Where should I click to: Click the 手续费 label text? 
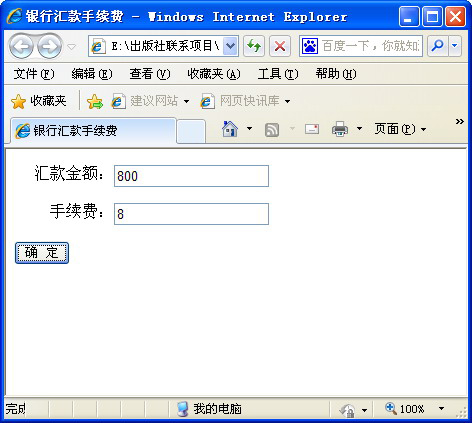(77, 211)
